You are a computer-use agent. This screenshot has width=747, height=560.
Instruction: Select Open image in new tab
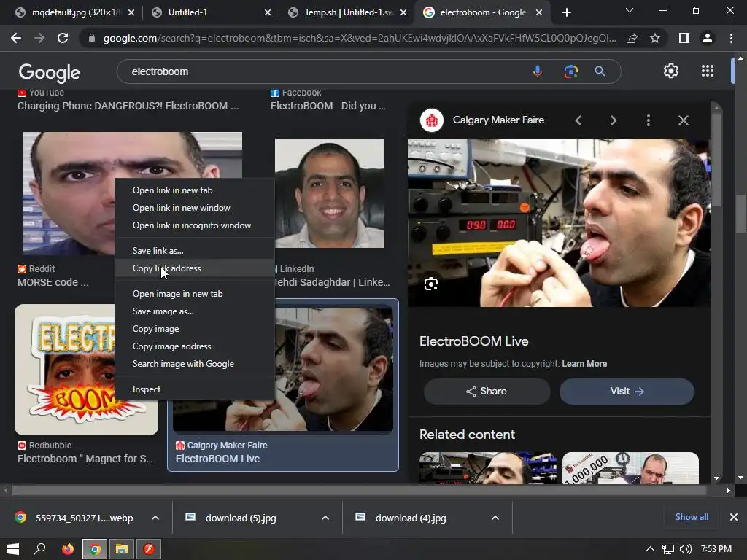[x=194, y=294]
